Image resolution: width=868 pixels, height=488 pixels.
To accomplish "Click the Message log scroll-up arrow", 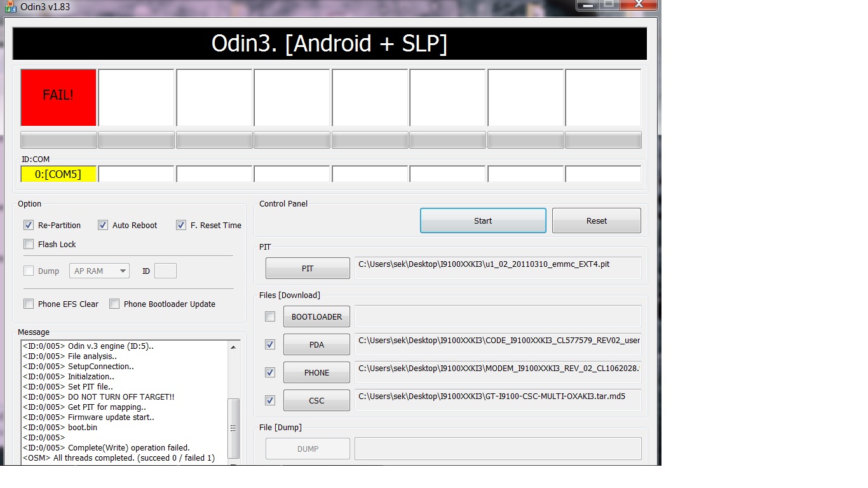I will point(234,347).
